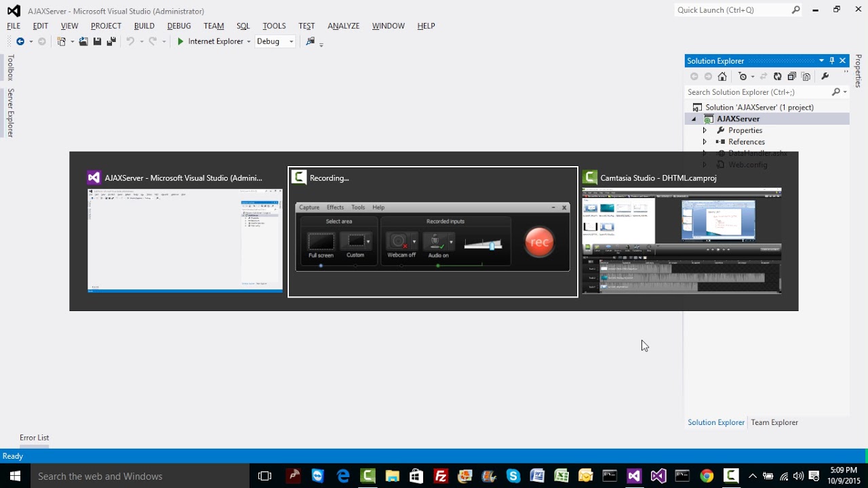Click the Undo toolbar icon
This screenshot has height=488, width=868.
tap(130, 41)
